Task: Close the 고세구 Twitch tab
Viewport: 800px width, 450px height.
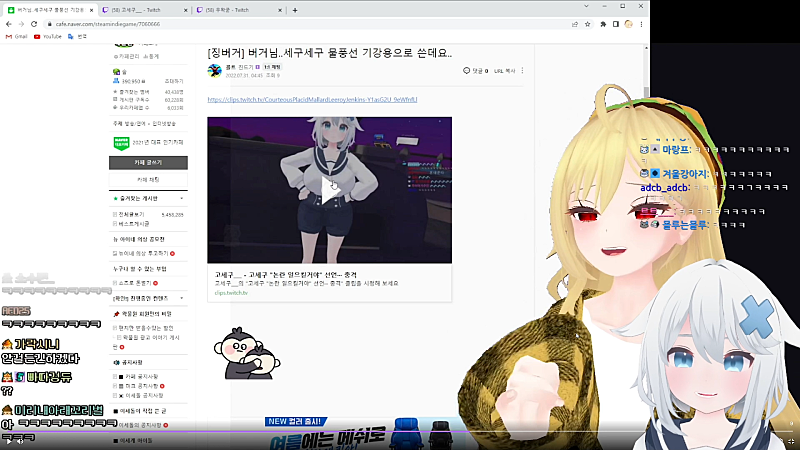Action: tap(185, 10)
